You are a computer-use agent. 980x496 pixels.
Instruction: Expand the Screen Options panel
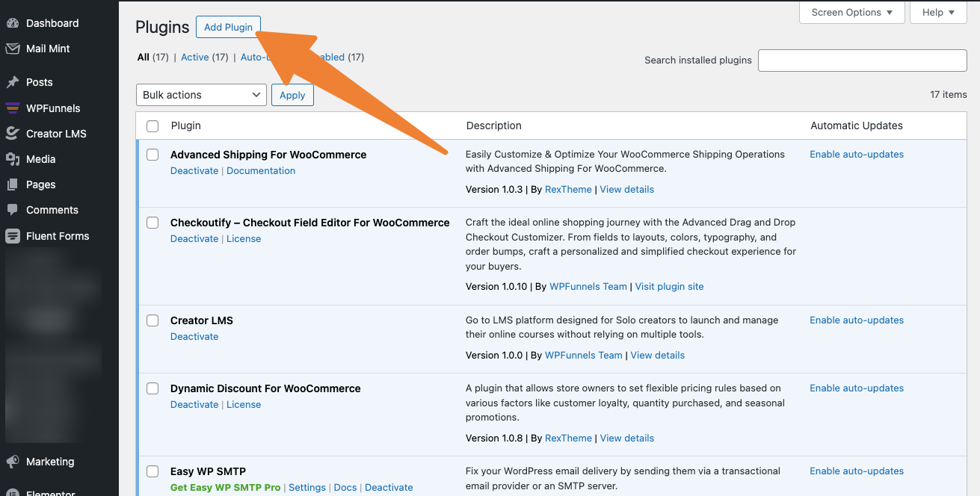[x=851, y=13]
